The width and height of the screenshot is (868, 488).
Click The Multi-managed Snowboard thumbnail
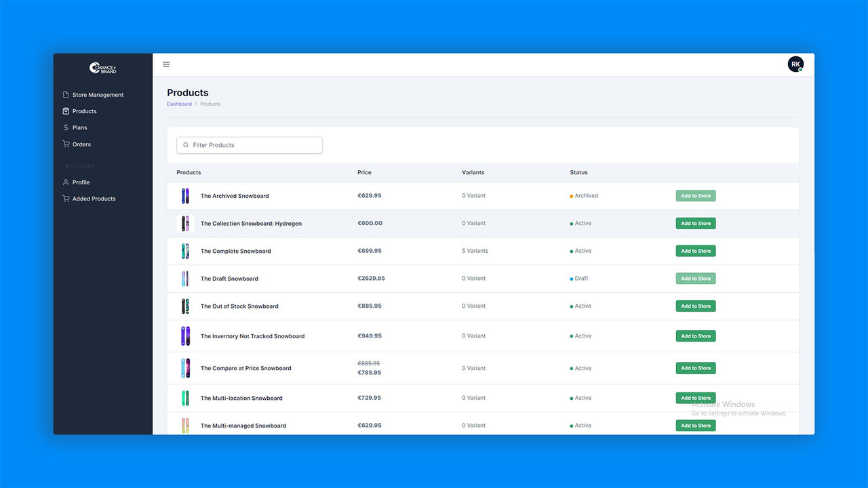point(185,426)
